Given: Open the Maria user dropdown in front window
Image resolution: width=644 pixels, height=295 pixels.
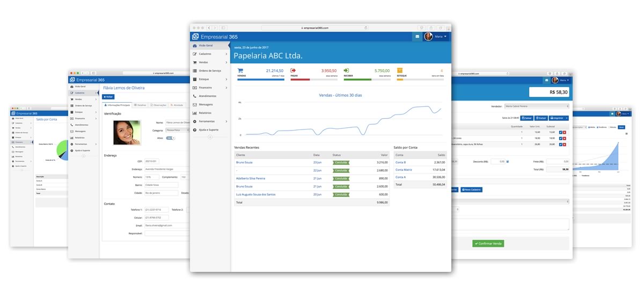Looking at the screenshot, I should pos(436,37).
